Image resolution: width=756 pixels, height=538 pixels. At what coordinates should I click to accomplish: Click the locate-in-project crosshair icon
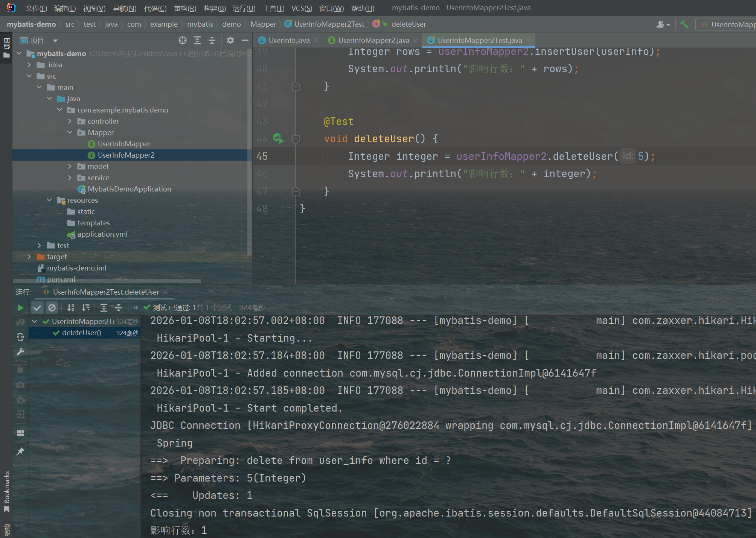(183, 40)
